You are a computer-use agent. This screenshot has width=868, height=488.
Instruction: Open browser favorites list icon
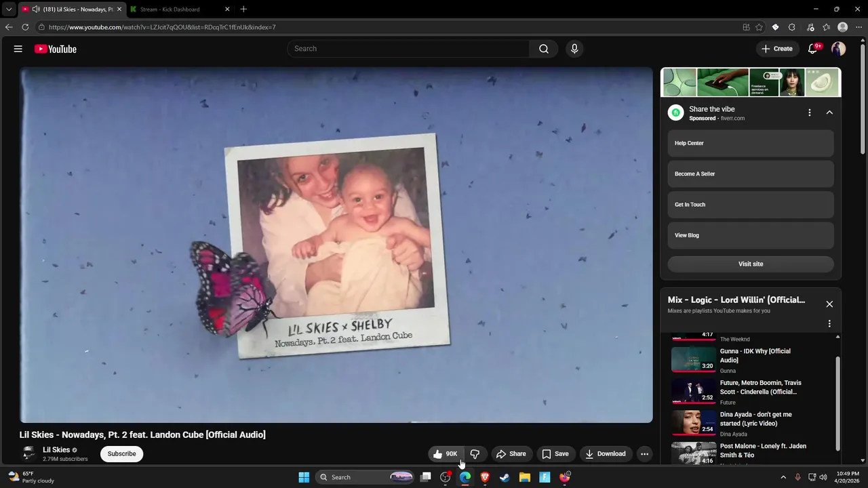point(827,27)
